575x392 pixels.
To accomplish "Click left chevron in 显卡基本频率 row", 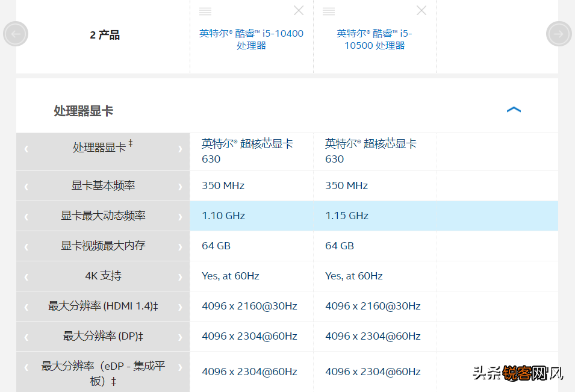I will (x=26, y=187).
